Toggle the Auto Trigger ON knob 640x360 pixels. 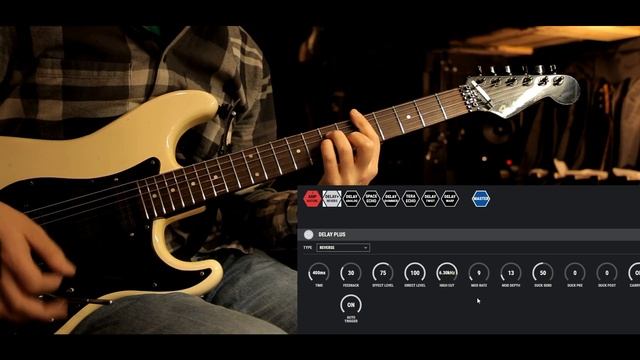(351, 305)
